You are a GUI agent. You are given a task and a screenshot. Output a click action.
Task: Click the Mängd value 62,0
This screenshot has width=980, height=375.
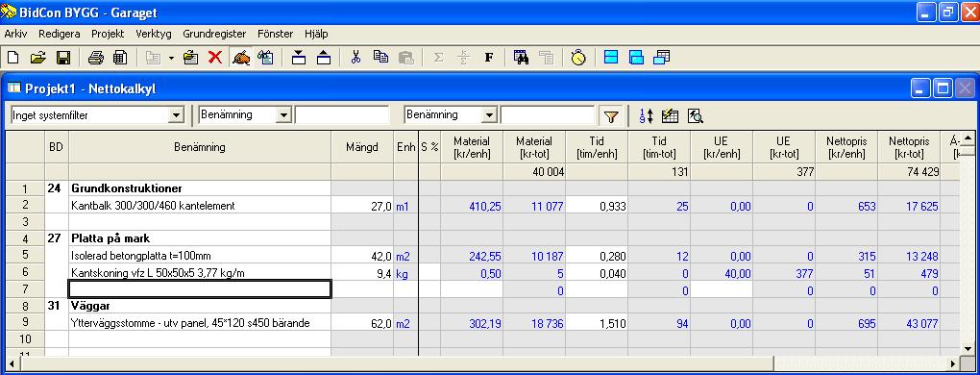(x=362, y=323)
